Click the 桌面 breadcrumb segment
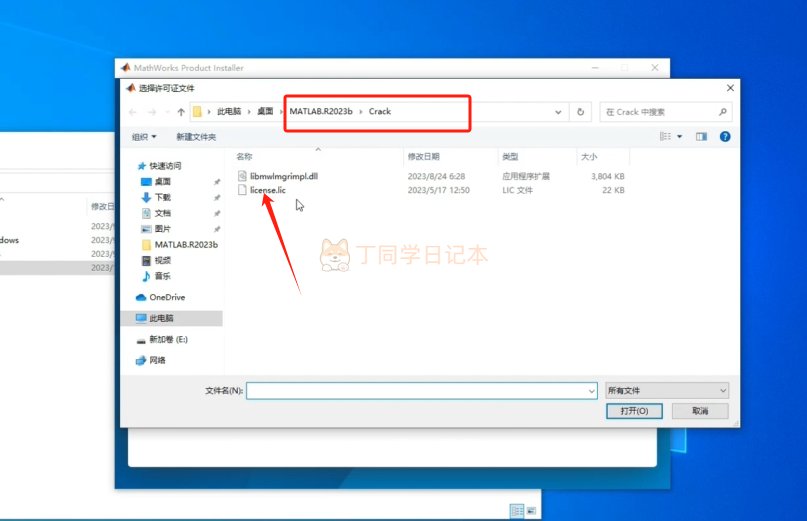807x521 pixels. click(x=265, y=111)
